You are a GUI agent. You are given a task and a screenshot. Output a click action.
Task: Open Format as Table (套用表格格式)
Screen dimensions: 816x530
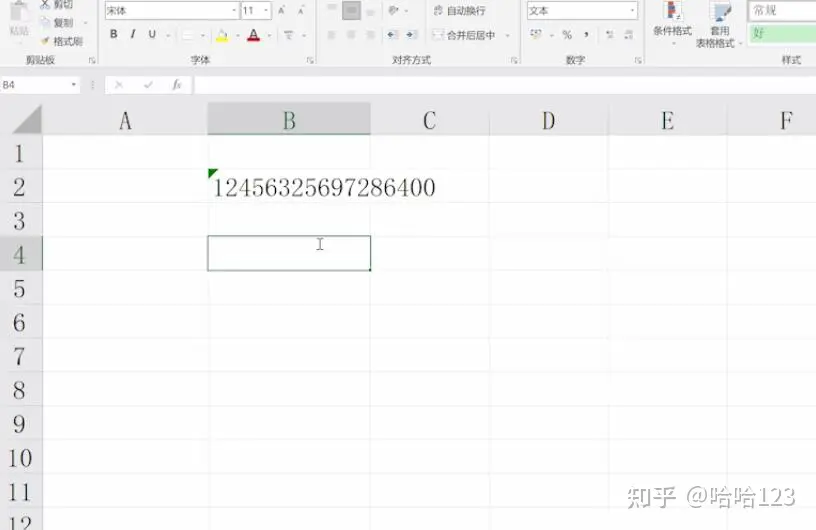tap(718, 25)
